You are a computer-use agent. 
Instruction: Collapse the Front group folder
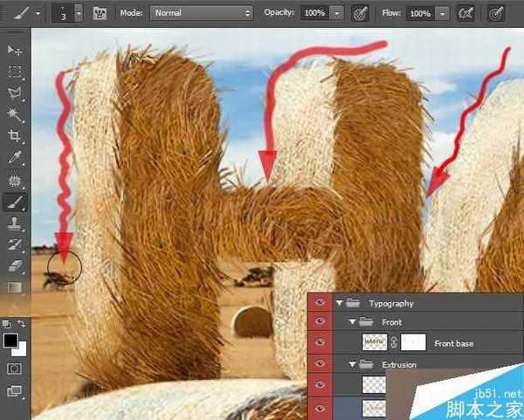click(x=351, y=323)
